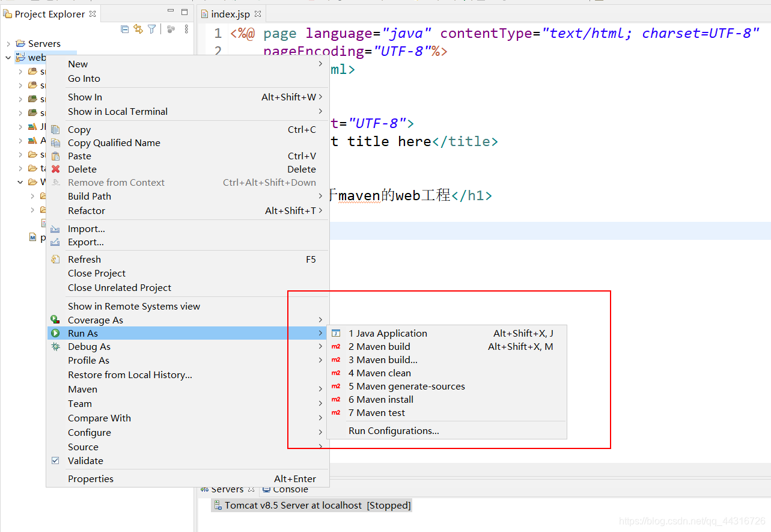Open the Compare With submenu
The height and width of the screenshot is (532, 771).
click(x=187, y=418)
